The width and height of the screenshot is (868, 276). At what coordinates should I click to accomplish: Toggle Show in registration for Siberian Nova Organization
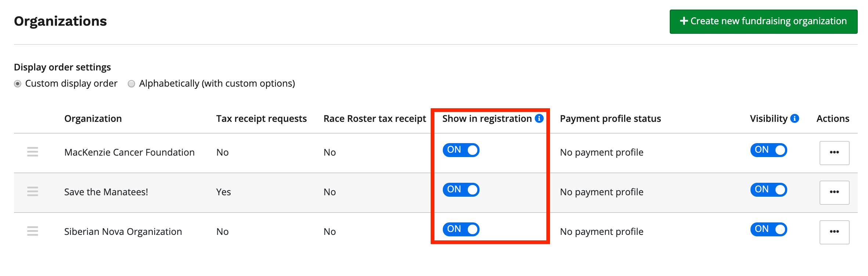[461, 229]
